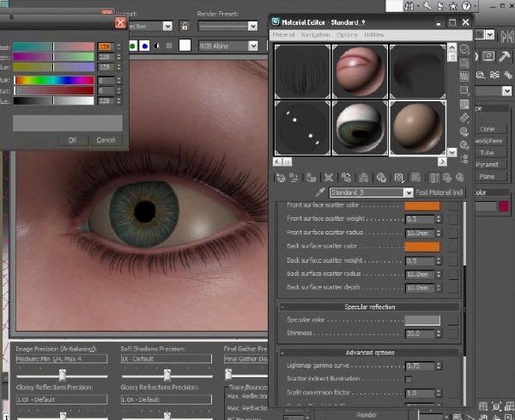
Task: Click map button beside Specular color
Action: point(453,320)
